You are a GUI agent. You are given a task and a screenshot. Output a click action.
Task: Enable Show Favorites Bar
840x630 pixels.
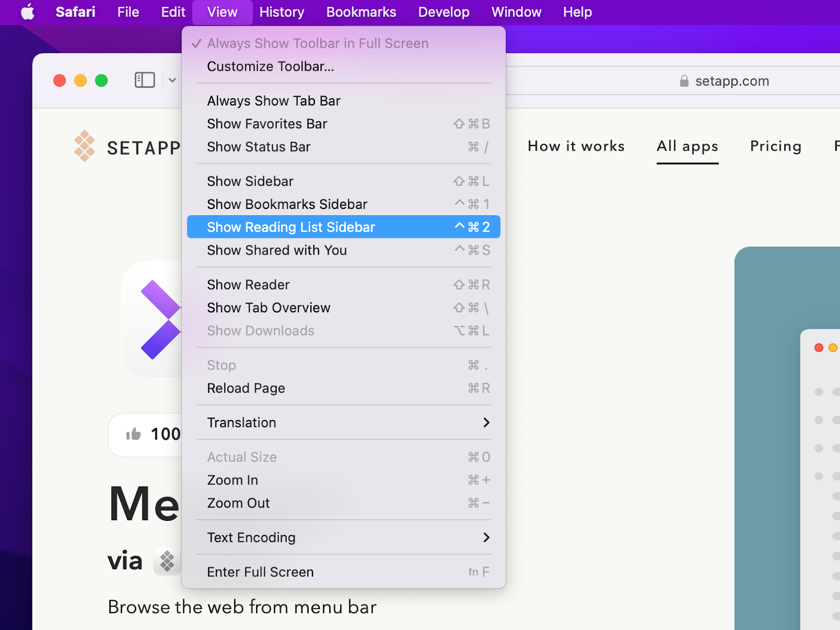click(267, 124)
